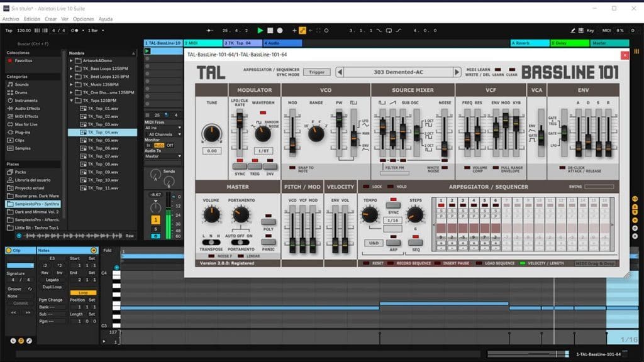This screenshot has width=644, height=362.
Task: Start playback with the green Play button
Action: click(260, 30)
